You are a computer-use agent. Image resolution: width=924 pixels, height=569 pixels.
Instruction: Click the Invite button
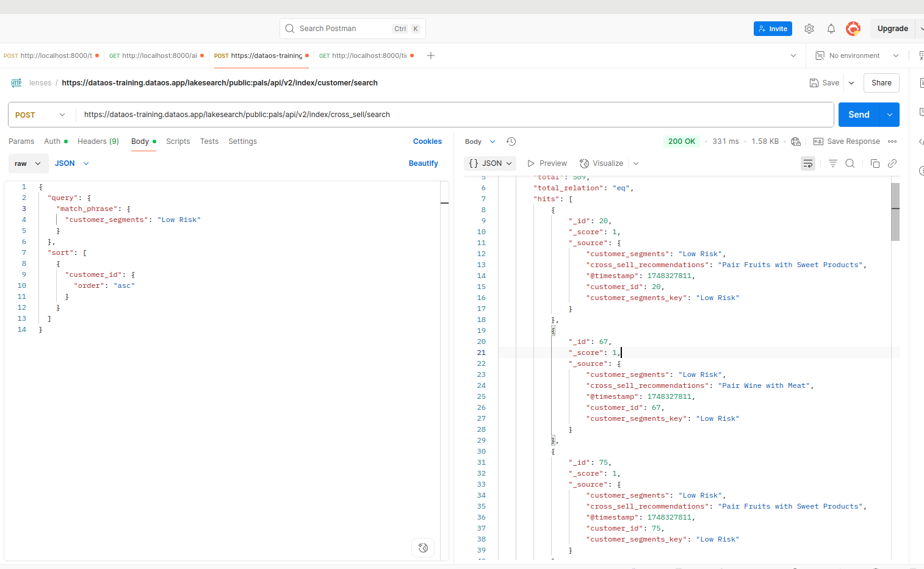pos(773,29)
